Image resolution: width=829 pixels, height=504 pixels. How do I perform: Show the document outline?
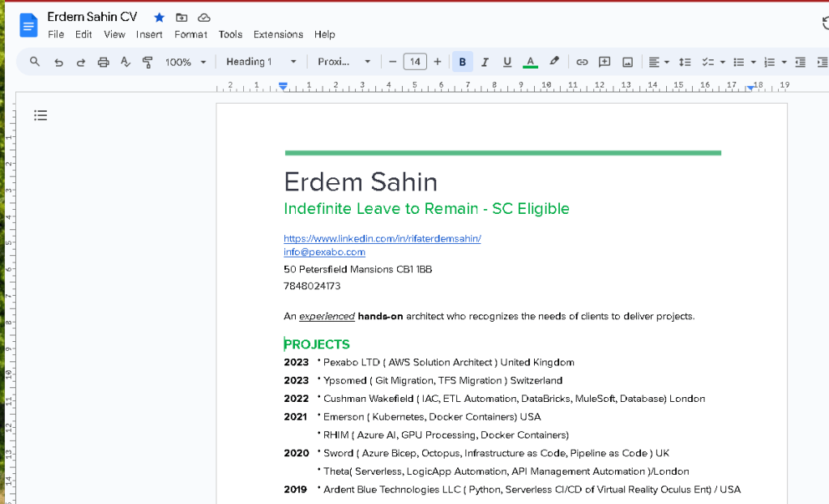pos(41,115)
